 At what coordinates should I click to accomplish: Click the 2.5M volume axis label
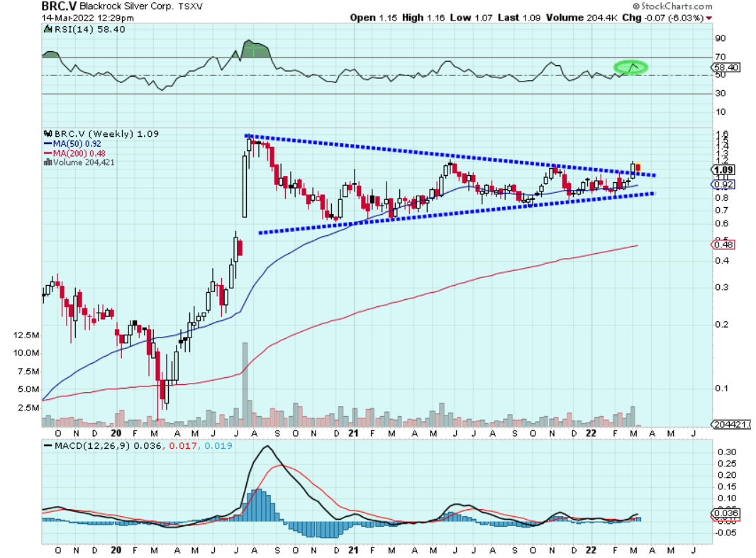[x=28, y=408]
